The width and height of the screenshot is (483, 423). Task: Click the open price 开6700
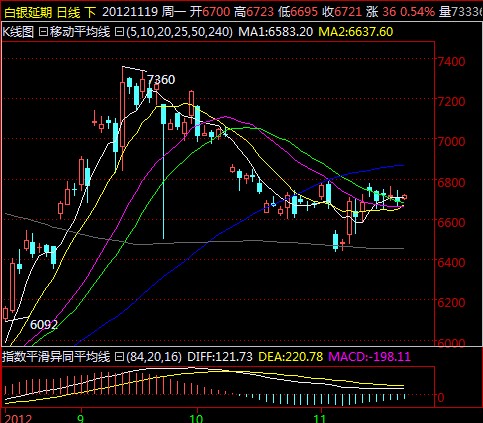(210, 12)
